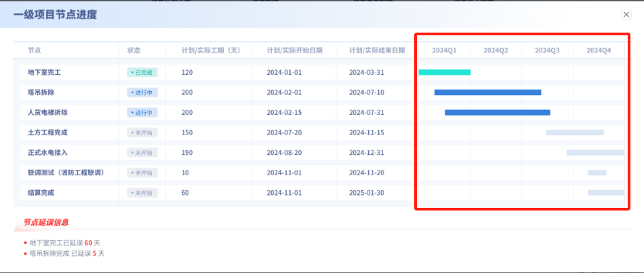Click the 节点 column header

35,50
